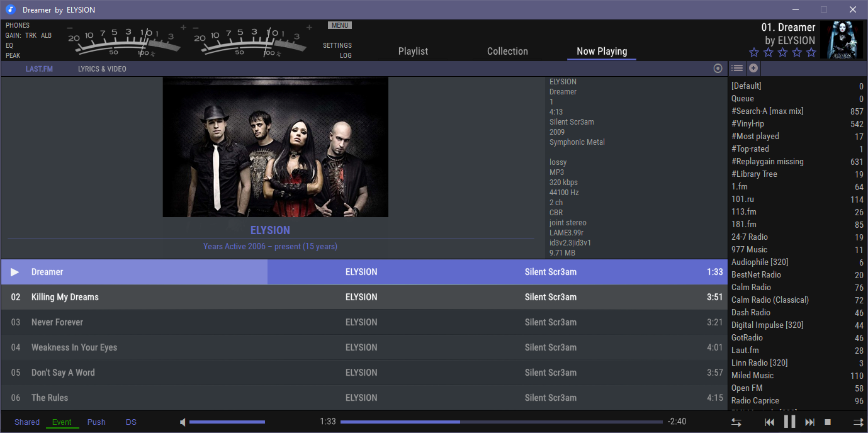The width and height of the screenshot is (868, 433).
Task: Switch to the Collection tab
Action: [x=507, y=52]
